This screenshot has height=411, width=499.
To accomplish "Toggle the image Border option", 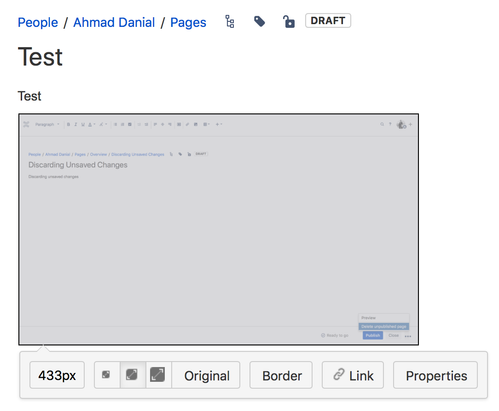I will pos(281,375).
